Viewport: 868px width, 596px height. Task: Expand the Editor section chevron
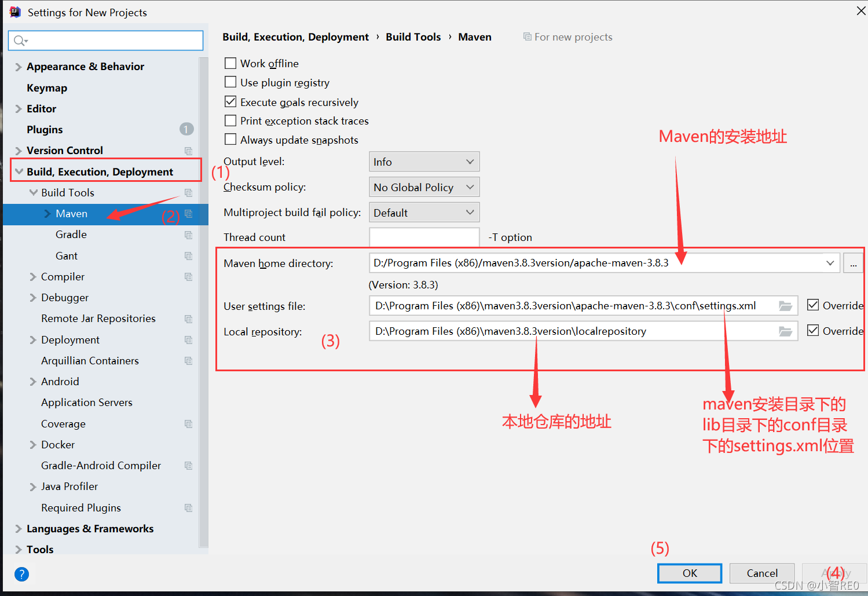[19, 109]
